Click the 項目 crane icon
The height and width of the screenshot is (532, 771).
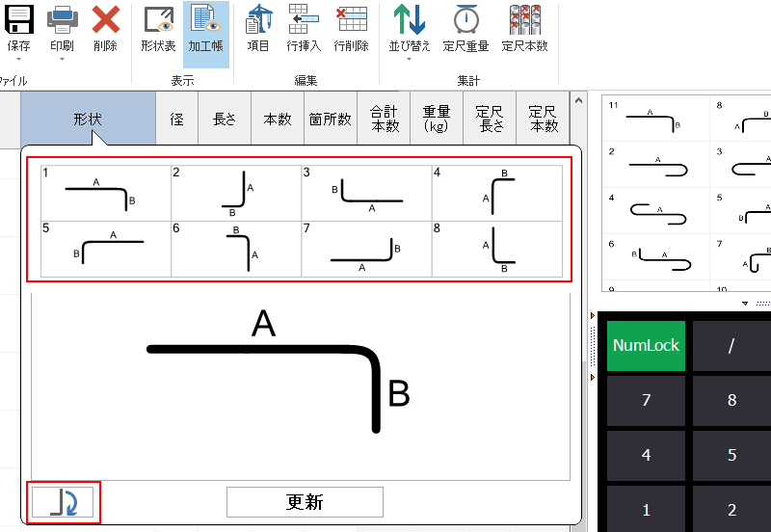coord(258,29)
